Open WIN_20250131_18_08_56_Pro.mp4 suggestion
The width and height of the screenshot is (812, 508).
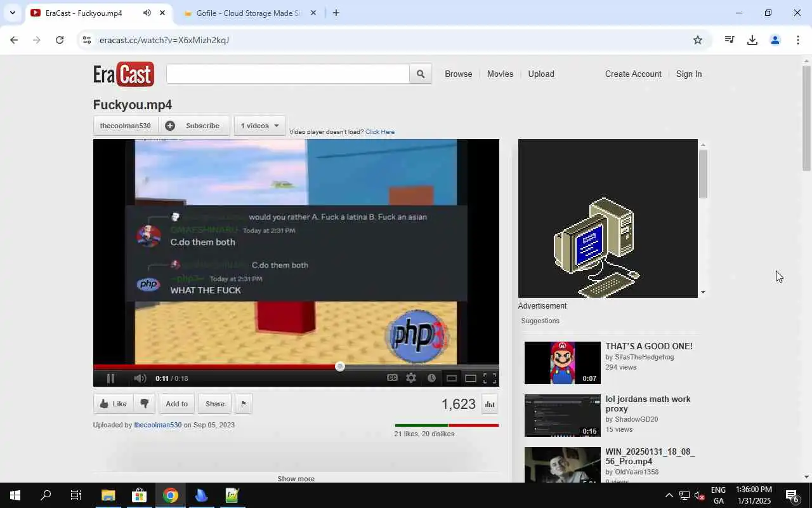(x=650, y=457)
